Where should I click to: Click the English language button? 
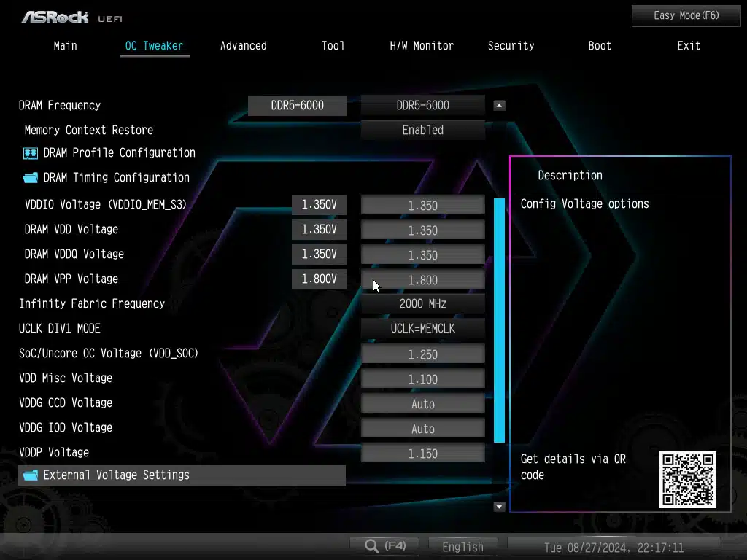[x=462, y=547]
